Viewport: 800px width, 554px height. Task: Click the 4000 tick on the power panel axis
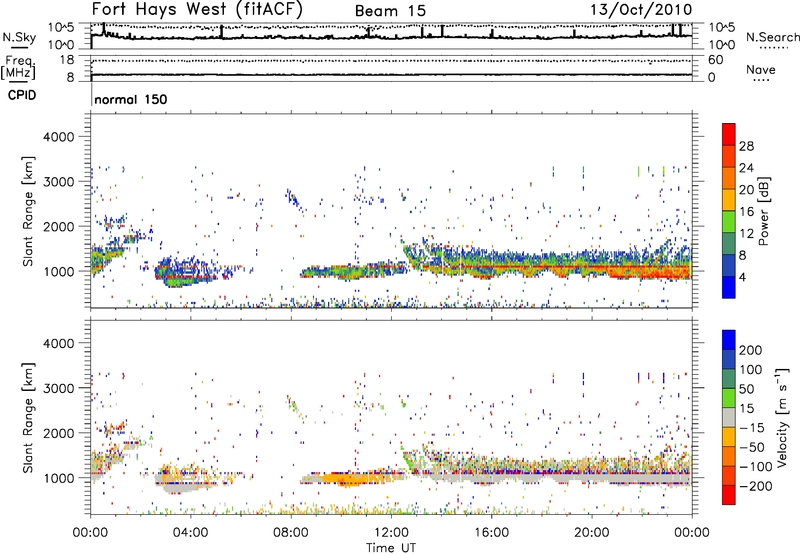click(x=58, y=137)
